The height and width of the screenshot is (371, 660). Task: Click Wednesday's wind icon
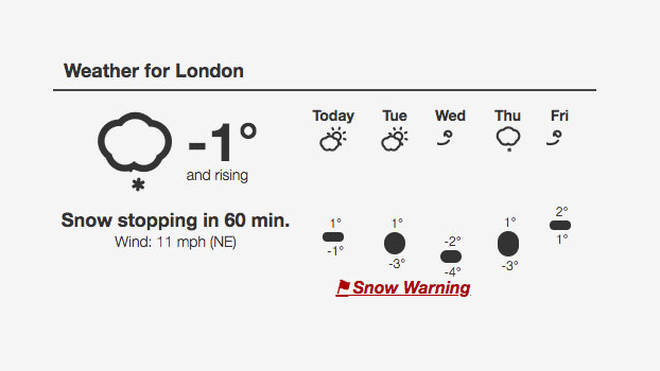(x=445, y=138)
